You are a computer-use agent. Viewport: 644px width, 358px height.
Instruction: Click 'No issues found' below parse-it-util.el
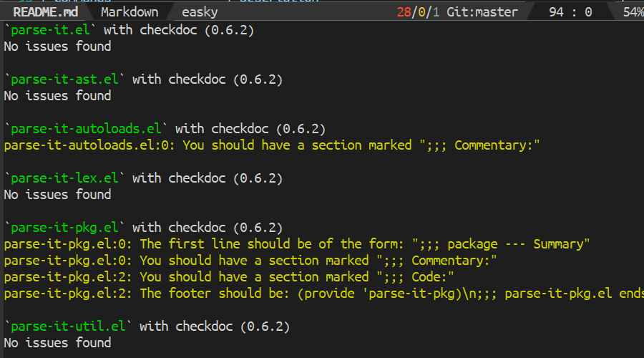pos(57,342)
